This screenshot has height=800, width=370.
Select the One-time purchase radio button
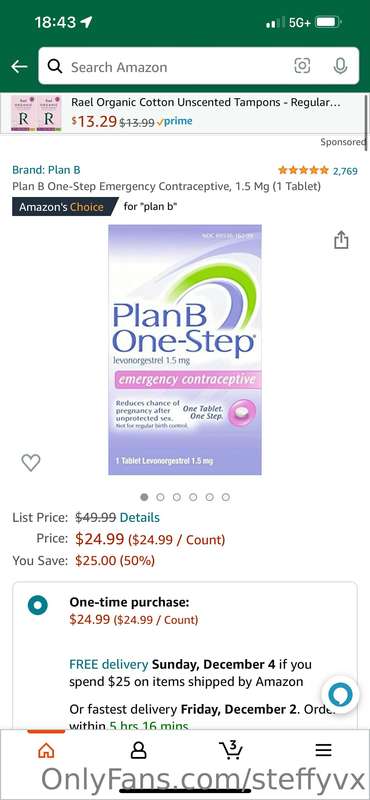38,605
